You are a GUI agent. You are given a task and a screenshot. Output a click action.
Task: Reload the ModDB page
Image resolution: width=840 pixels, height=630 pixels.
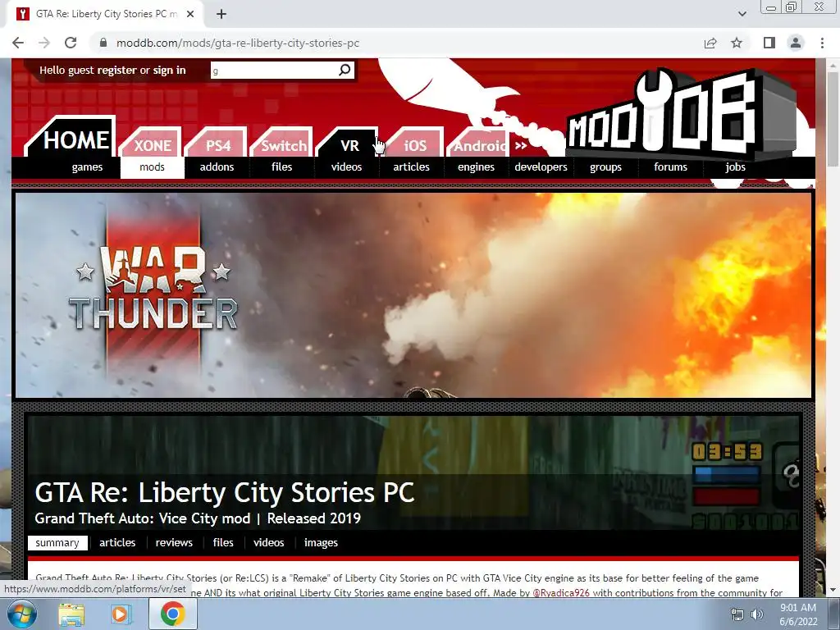point(71,43)
